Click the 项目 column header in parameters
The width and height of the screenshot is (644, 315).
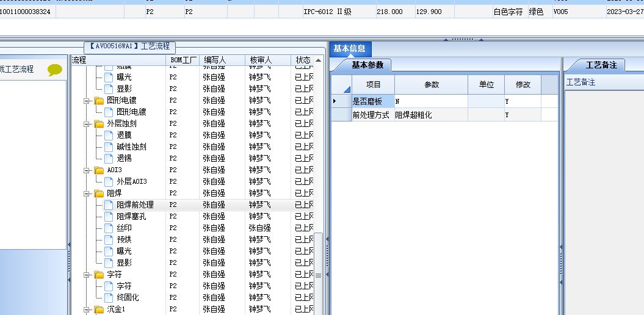[x=374, y=85]
